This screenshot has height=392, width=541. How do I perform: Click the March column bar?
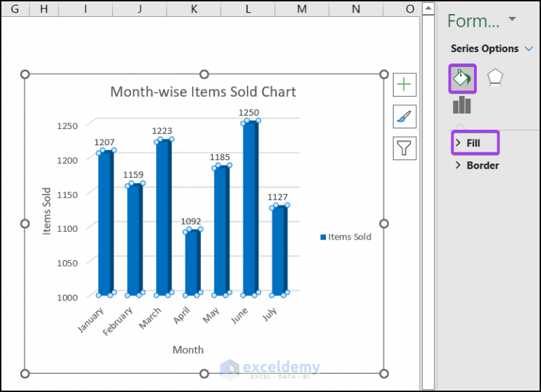162,218
